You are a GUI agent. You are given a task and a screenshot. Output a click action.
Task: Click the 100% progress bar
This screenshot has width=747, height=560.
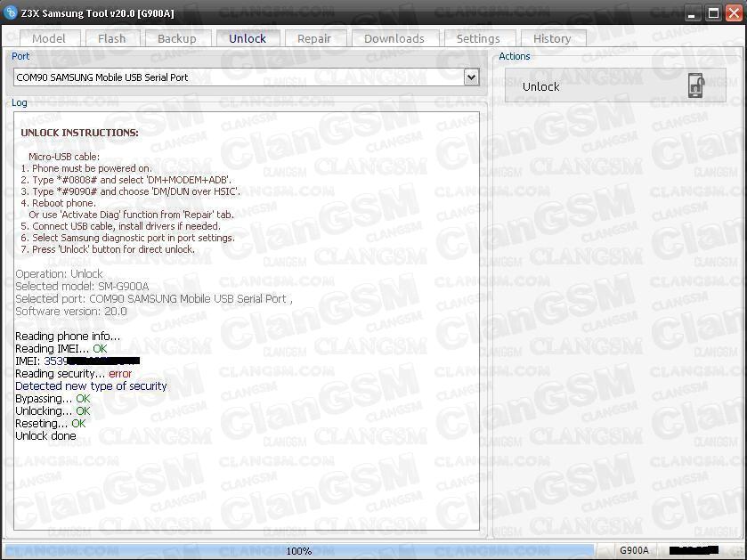(299, 551)
